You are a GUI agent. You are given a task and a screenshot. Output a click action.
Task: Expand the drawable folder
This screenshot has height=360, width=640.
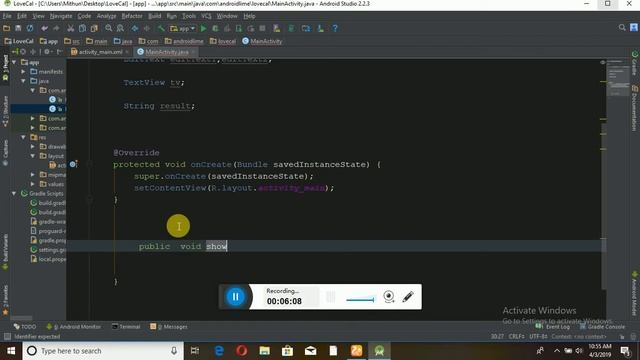[33, 147]
